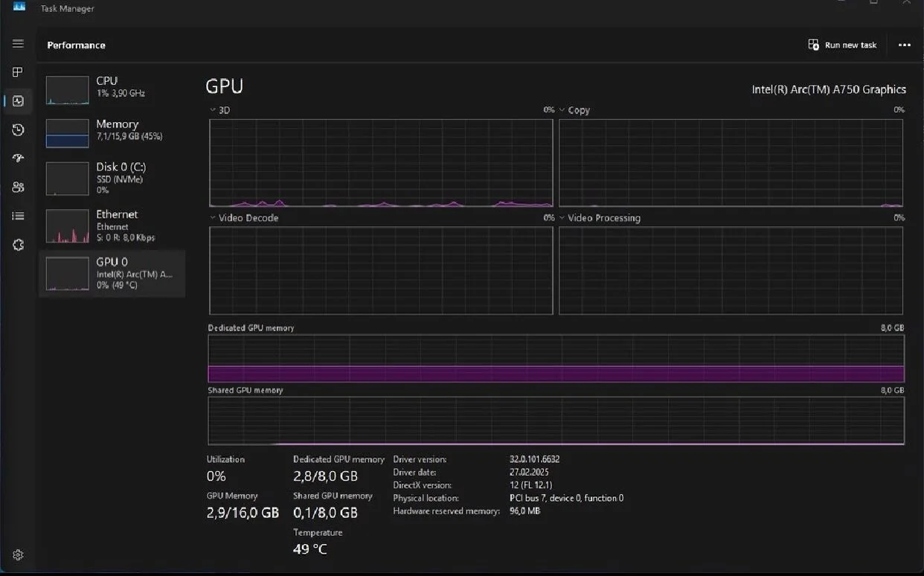
Task: Click the Shared GPU memory '0,1/8,0 GB' value
Action: click(x=325, y=513)
